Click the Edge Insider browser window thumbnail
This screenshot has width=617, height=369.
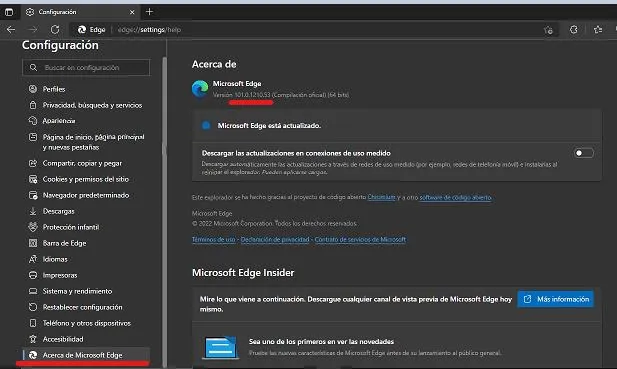[220, 348]
